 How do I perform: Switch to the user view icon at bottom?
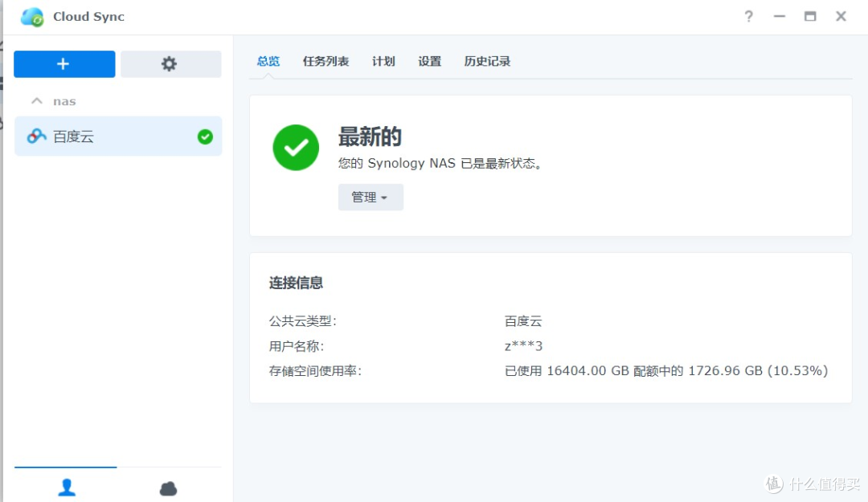point(67,488)
